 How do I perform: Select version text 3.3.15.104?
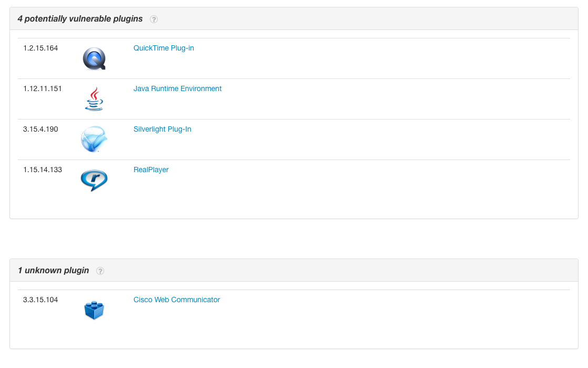[x=40, y=300]
